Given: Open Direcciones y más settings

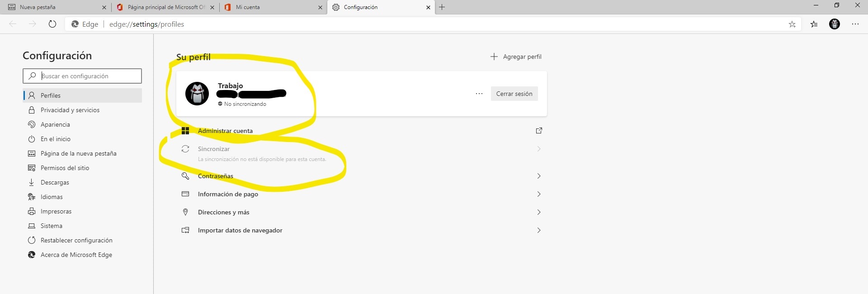Looking at the screenshot, I should point(362,212).
